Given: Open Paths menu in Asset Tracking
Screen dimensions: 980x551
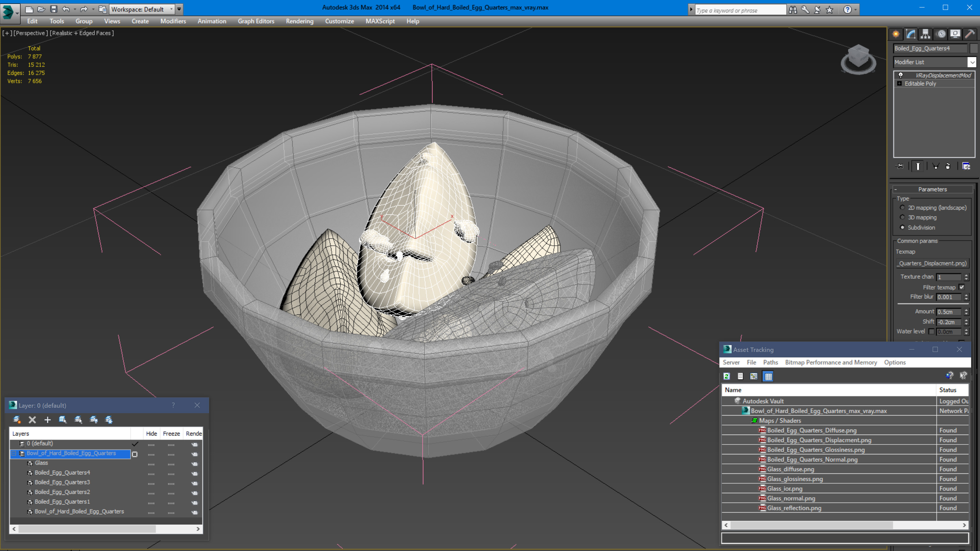Looking at the screenshot, I should click(x=770, y=362).
